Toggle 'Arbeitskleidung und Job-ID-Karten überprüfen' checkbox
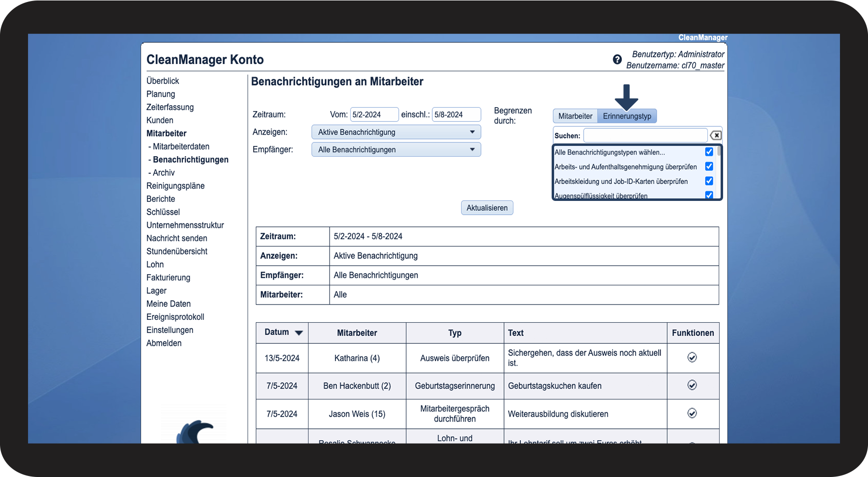 pyautogui.click(x=709, y=181)
